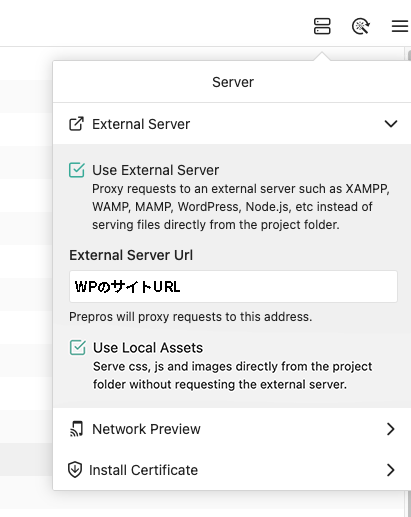This screenshot has width=411, height=517.
Task: Open the hamburger menu
Action: click(400, 26)
